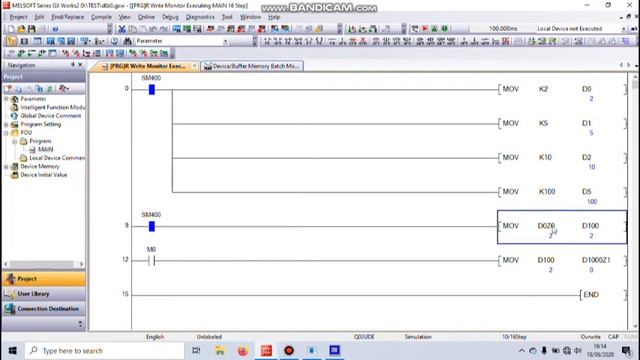Click the MOV K2 D0 instruction

click(x=562, y=89)
